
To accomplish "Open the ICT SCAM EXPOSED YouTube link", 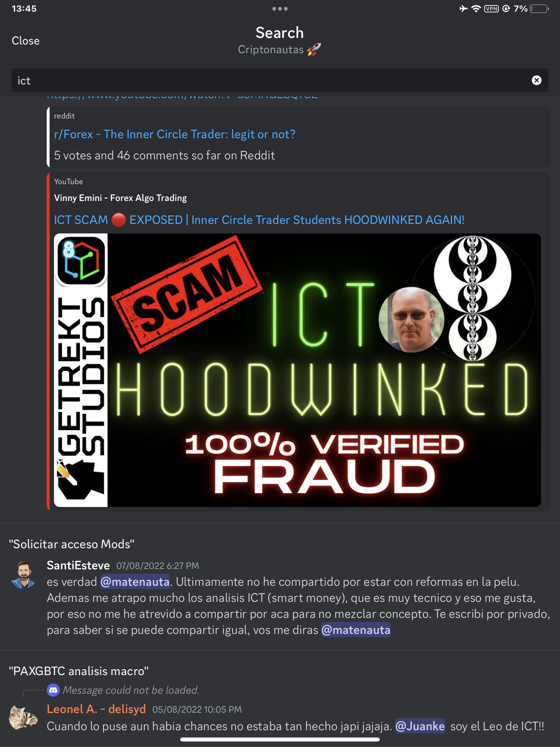I will (x=259, y=220).
